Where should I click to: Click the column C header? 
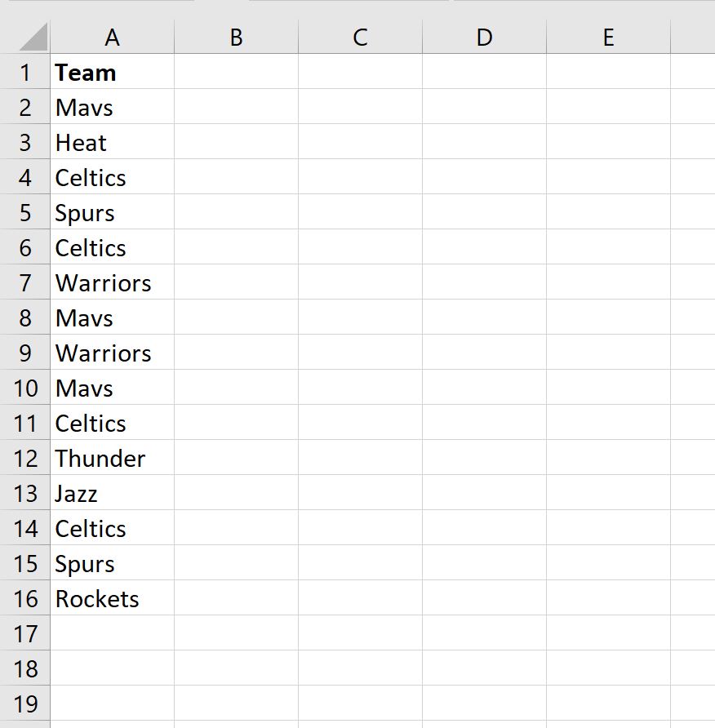click(360, 38)
